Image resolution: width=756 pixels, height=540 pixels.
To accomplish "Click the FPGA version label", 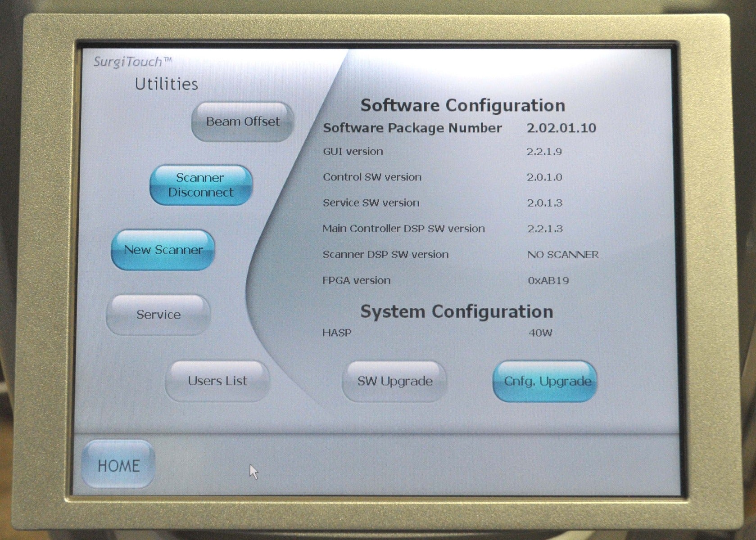I will click(x=356, y=281).
